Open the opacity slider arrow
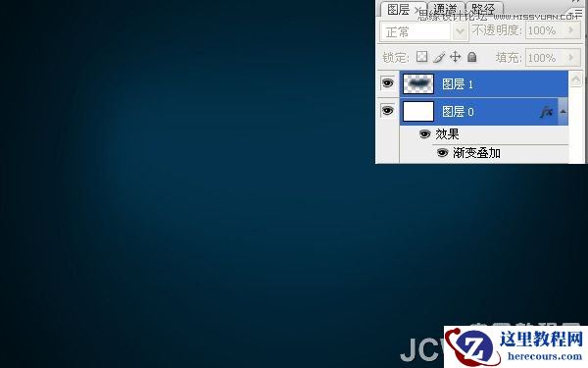The image size is (588, 368). coord(572,30)
